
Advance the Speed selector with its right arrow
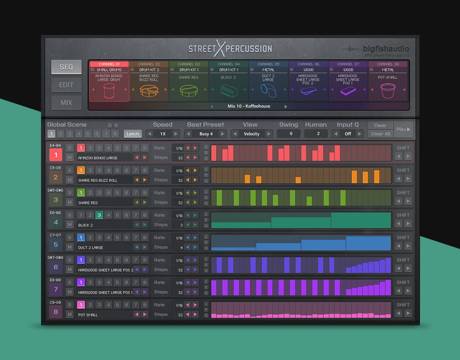tap(175, 134)
